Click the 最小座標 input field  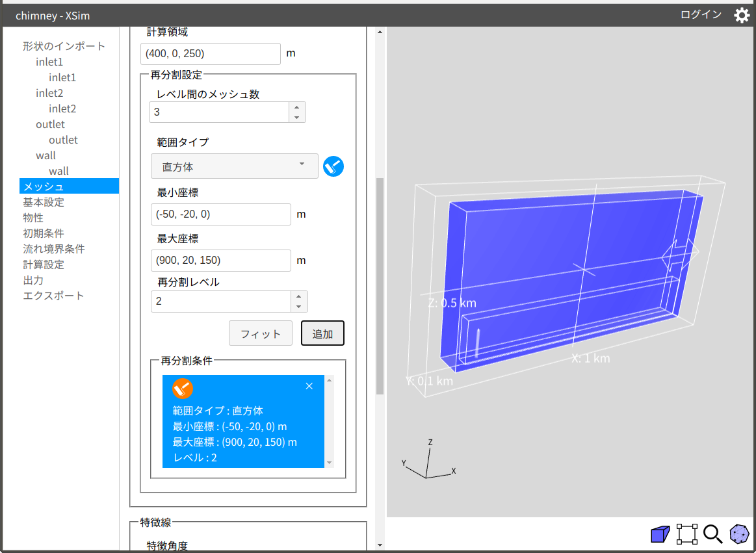(221, 214)
